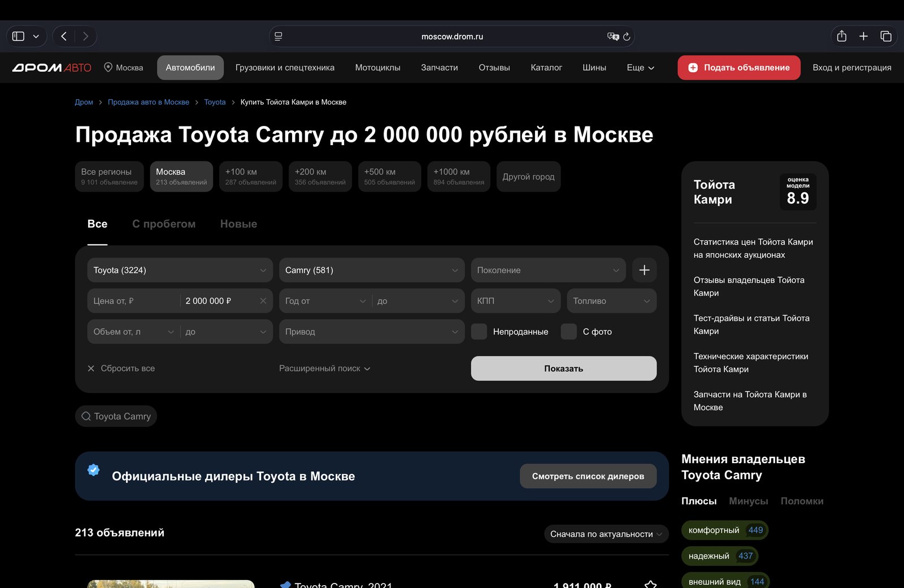
Task: Open Вход и регистрация
Action: tap(852, 68)
